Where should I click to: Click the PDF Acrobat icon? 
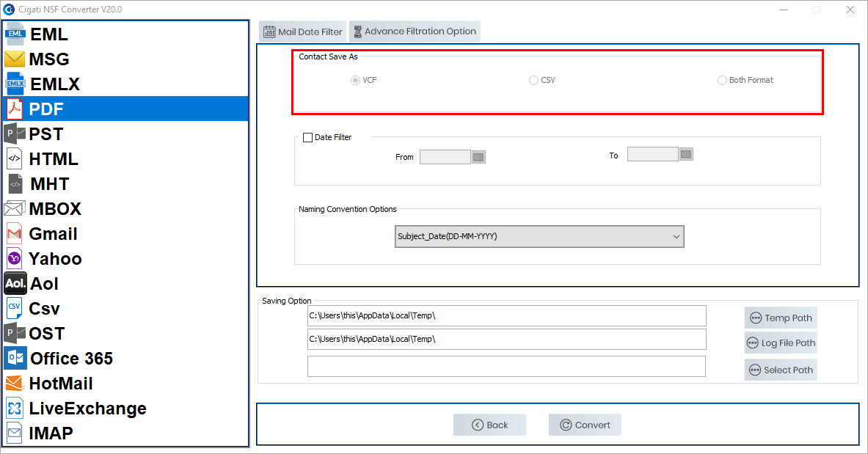[15, 109]
